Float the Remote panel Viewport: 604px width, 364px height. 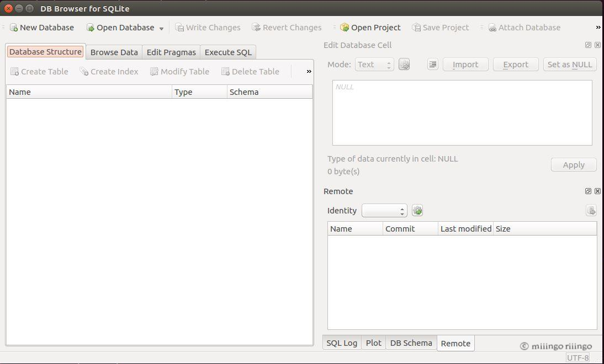(588, 191)
